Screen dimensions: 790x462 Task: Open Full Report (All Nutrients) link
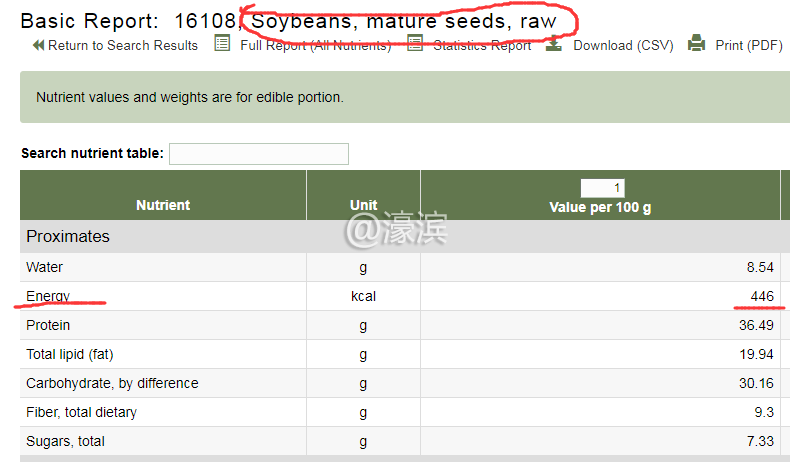point(315,45)
